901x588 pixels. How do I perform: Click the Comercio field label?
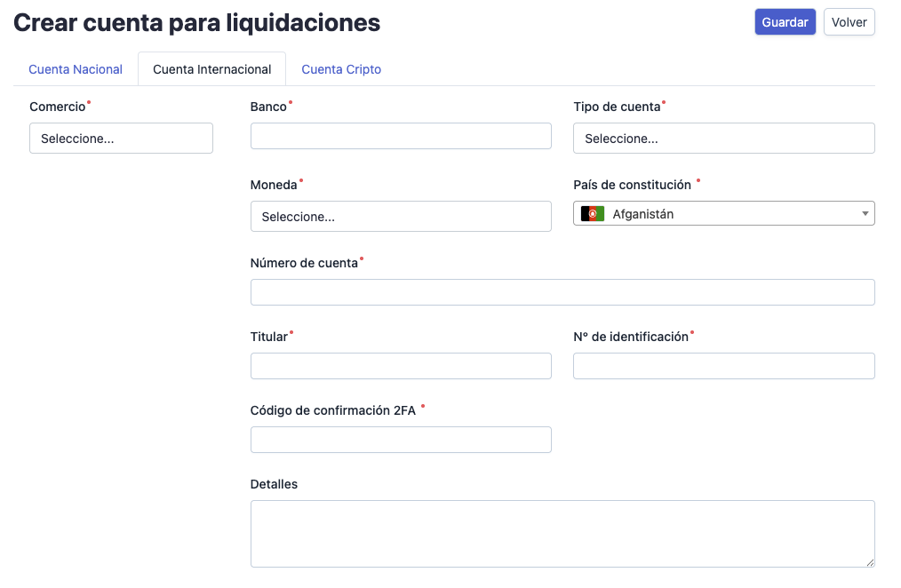click(x=55, y=106)
